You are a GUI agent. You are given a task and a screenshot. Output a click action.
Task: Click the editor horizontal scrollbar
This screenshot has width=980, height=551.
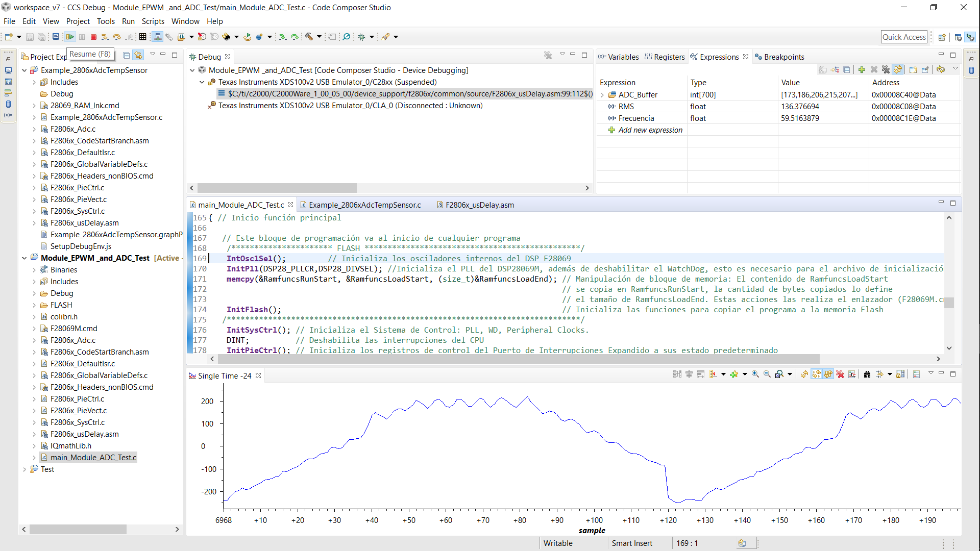pos(519,359)
